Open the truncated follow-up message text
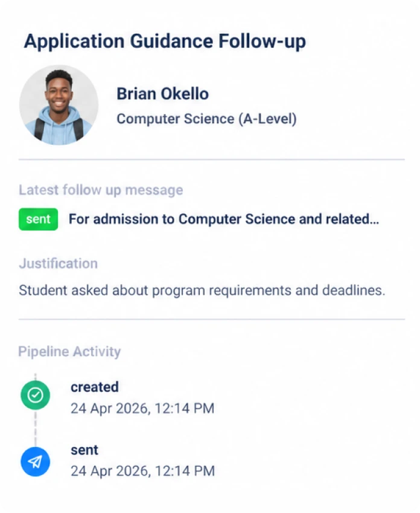 tap(223, 219)
